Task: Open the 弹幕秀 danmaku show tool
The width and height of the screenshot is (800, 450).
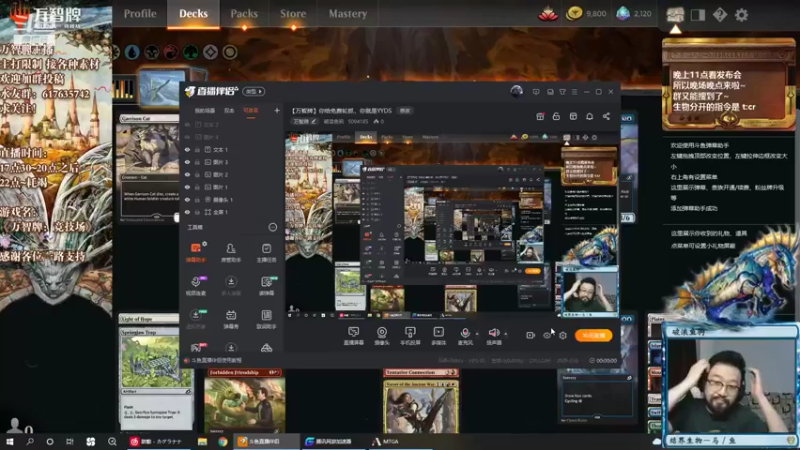Action: (231, 319)
